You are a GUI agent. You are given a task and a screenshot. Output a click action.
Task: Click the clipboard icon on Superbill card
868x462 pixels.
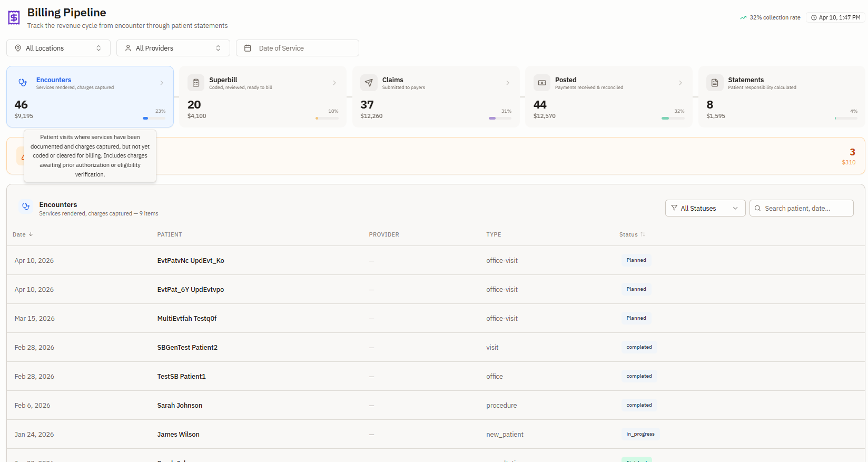click(196, 83)
